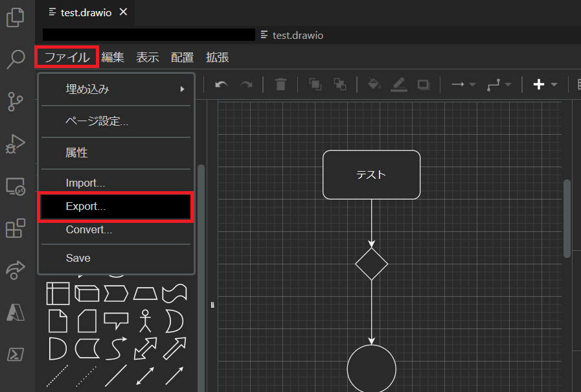Click the Fill Color bucket icon

(374, 84)
